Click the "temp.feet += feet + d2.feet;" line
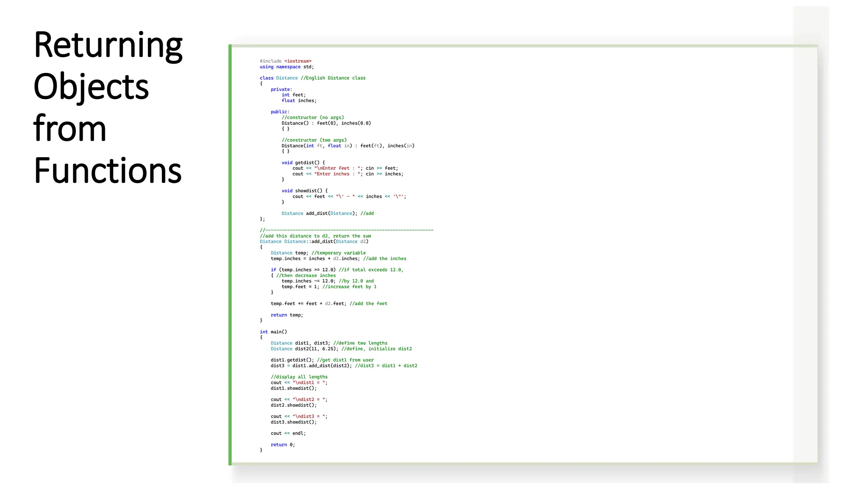 (x=329, y=304)
